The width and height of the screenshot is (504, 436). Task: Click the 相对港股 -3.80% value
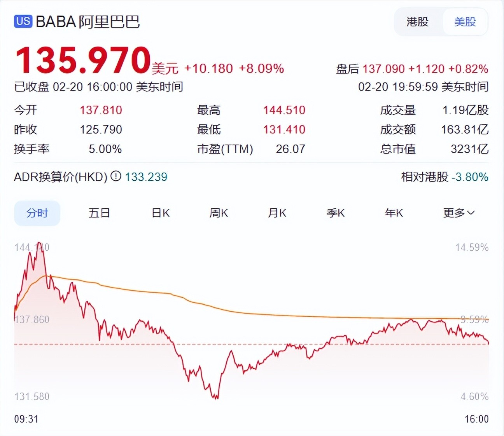tap(470, 177)
